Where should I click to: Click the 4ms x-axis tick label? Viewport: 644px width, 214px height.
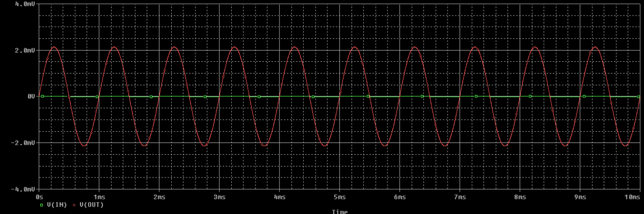point(280,198)
